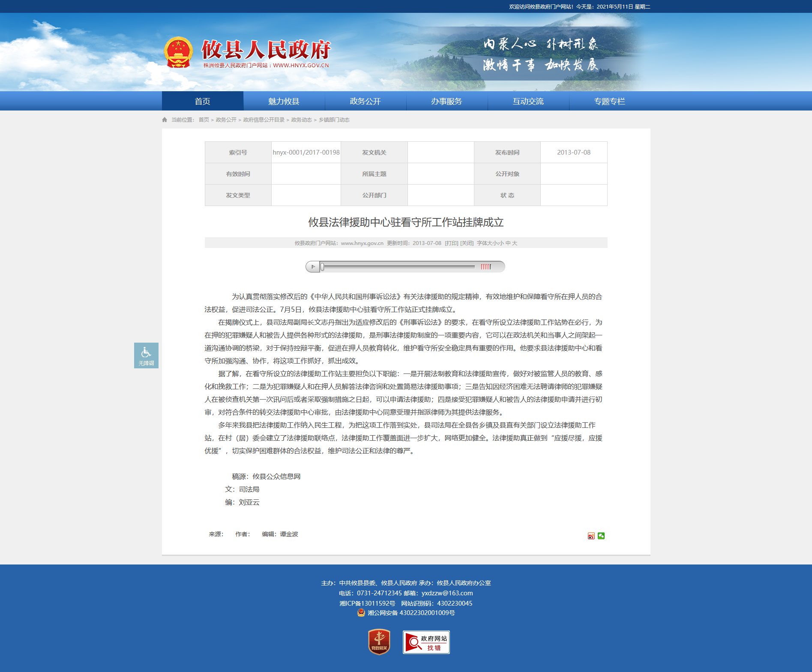Open the 党政机关 badge icon
The width and height of the screenshot is (812, 672).
pyautogui.click(x=379, y=642)
